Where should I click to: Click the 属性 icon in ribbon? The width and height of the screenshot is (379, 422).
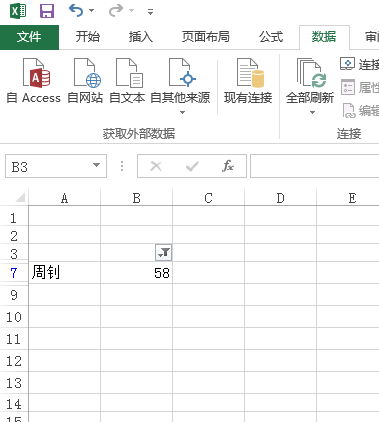(348, 87)
